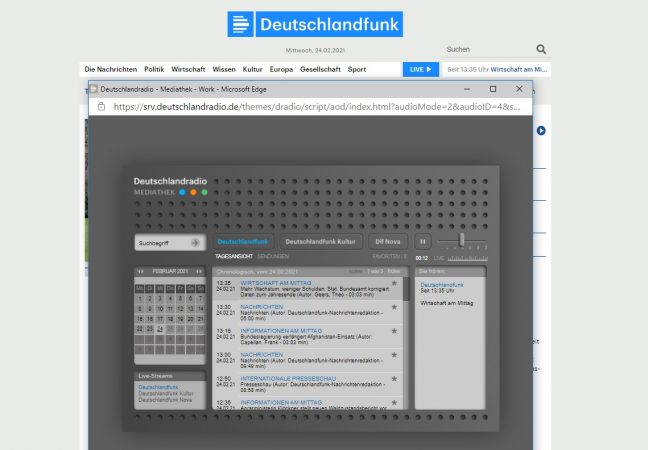The width and height of the screenshot is (648, 450).
Task: Open the Wirtschaft am Mi... now-playing link
Action: click(519, 69)
